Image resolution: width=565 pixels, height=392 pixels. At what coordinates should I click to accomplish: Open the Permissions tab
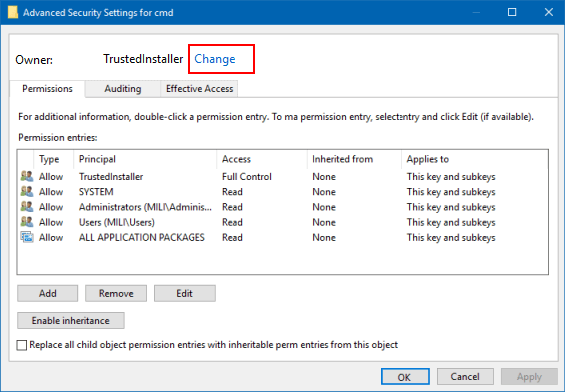pos(47,89)
